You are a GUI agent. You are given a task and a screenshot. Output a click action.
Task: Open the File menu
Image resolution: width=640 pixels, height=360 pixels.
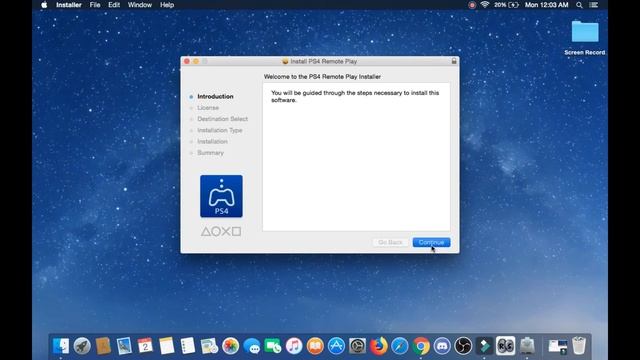point(95,5)
